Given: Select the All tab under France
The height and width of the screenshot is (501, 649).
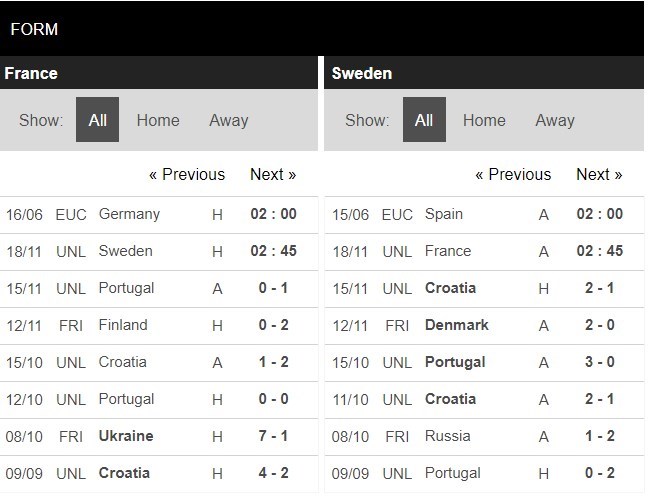Looking at the screenshot, I should (97, 120).
